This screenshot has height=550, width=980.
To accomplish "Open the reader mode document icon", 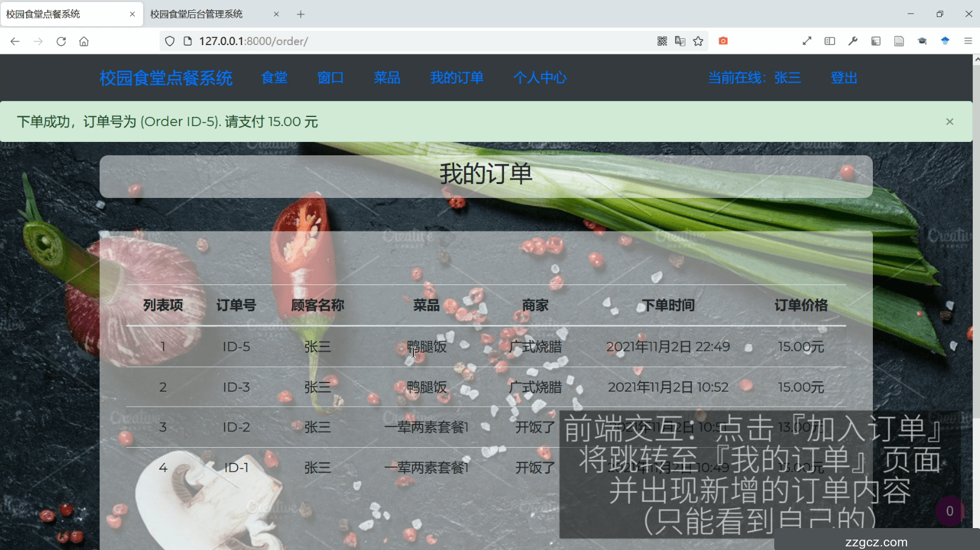I will 899,41.
